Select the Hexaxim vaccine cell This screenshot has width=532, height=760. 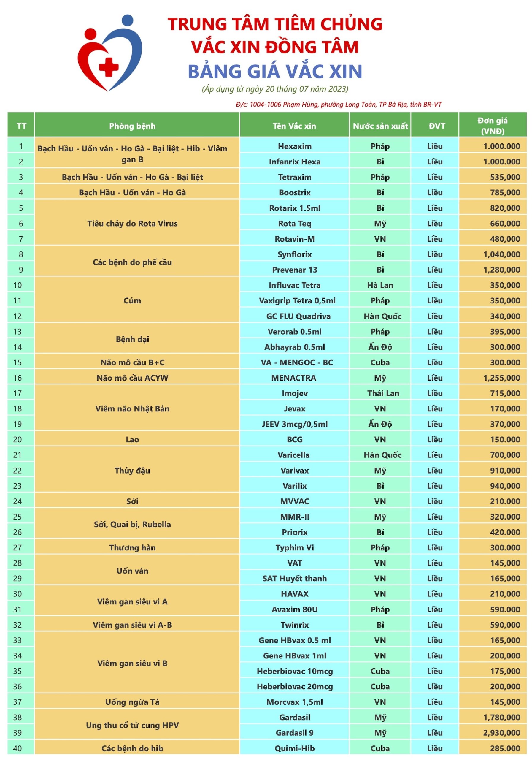pos(294,146)
